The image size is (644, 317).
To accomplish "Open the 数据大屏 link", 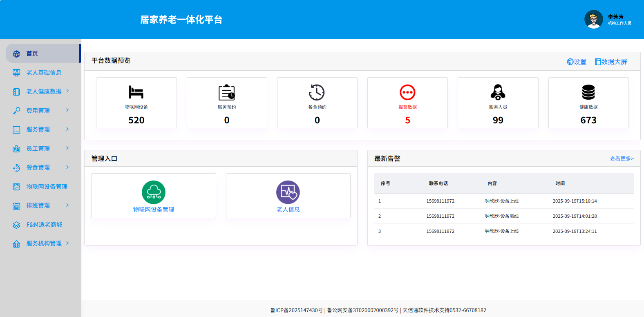I will click(611, 62).
